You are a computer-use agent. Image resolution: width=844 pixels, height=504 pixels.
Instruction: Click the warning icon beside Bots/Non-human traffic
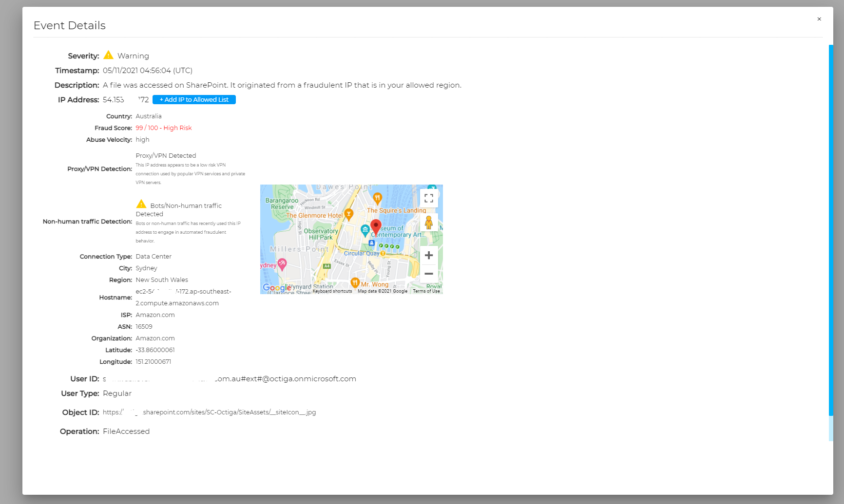click(141, 204)
